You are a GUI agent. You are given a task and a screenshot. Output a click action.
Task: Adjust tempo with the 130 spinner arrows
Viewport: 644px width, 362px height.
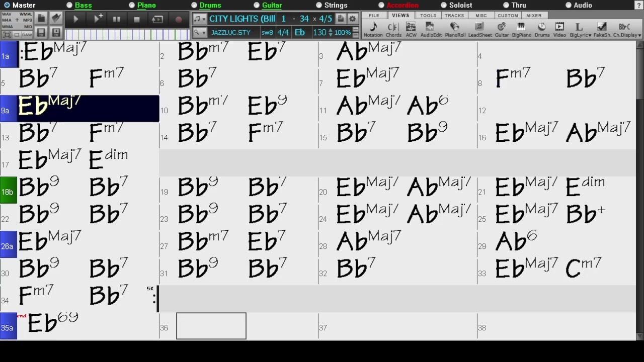[330, 32]
